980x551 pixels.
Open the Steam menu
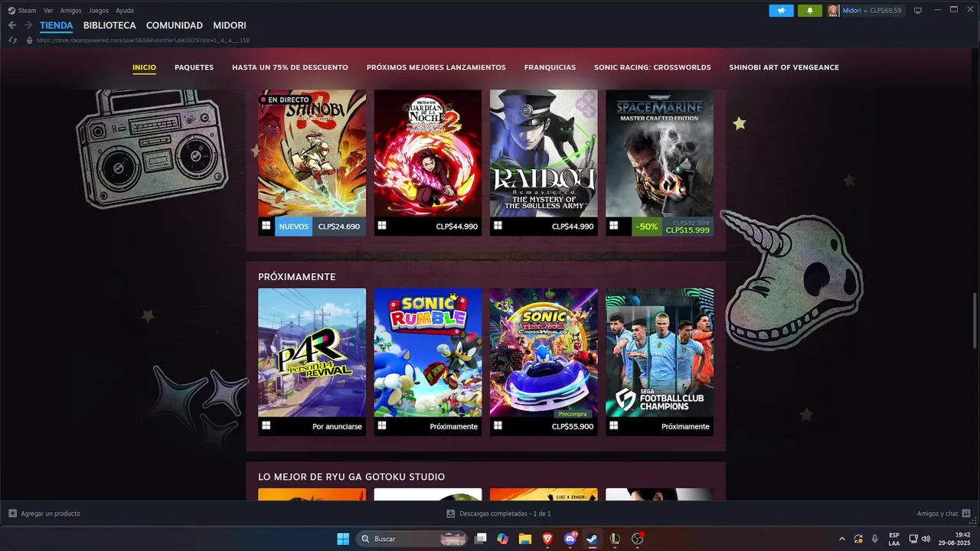click(22, 11)
